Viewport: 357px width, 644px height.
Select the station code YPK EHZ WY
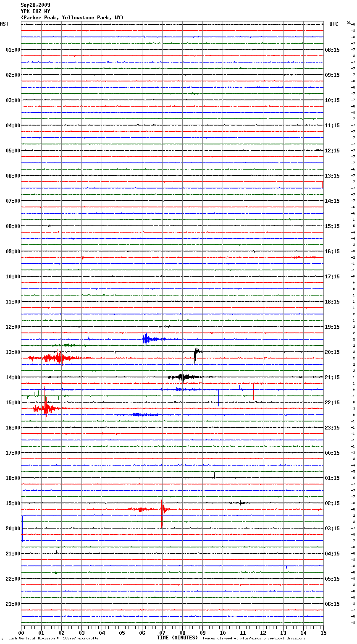[x=35, y=11]
